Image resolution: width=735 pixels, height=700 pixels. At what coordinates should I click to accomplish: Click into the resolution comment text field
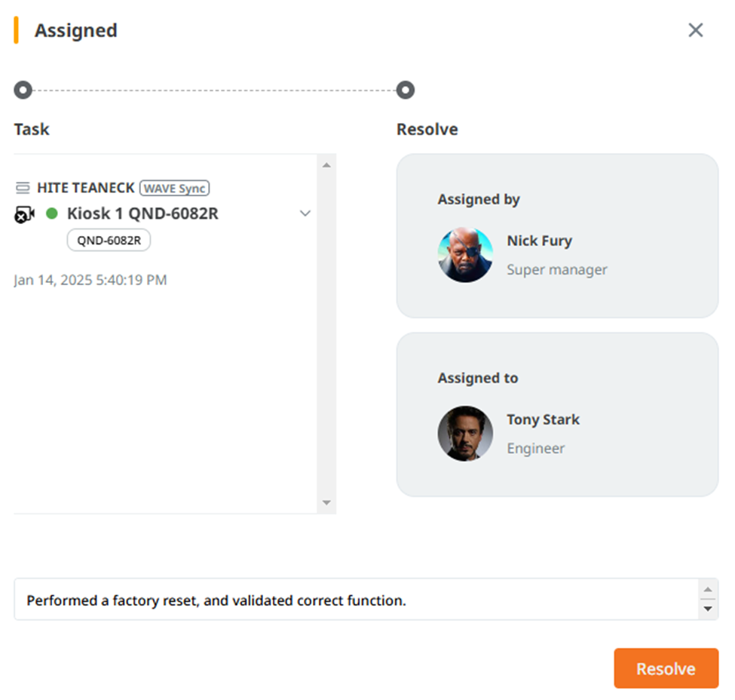357,600
